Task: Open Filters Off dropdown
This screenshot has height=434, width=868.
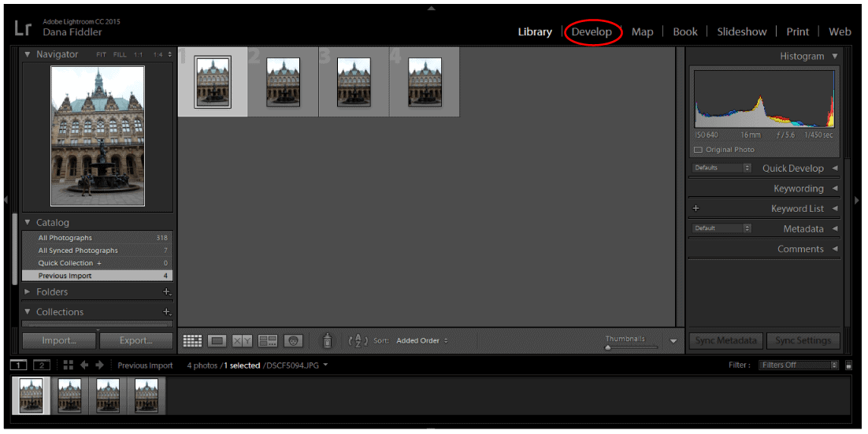Action: click(x=798, y=365)
